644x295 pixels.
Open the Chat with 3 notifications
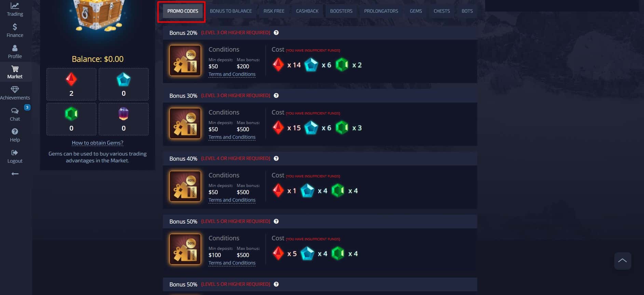(x=15, y=114)
